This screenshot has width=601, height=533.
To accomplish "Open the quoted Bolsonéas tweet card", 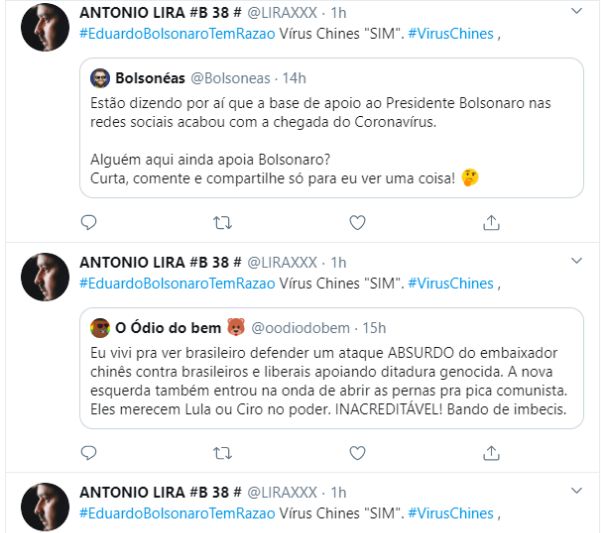I will (332, 128).
